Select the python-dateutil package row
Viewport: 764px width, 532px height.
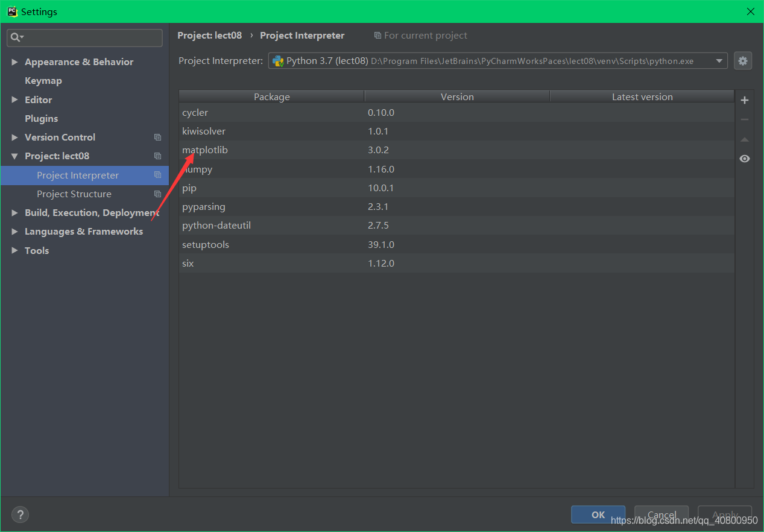point(456,225)
